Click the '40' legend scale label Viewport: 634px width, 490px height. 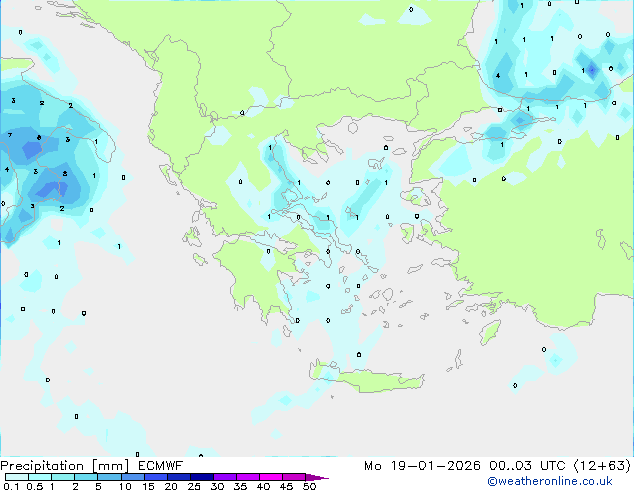tap(263, 486)
